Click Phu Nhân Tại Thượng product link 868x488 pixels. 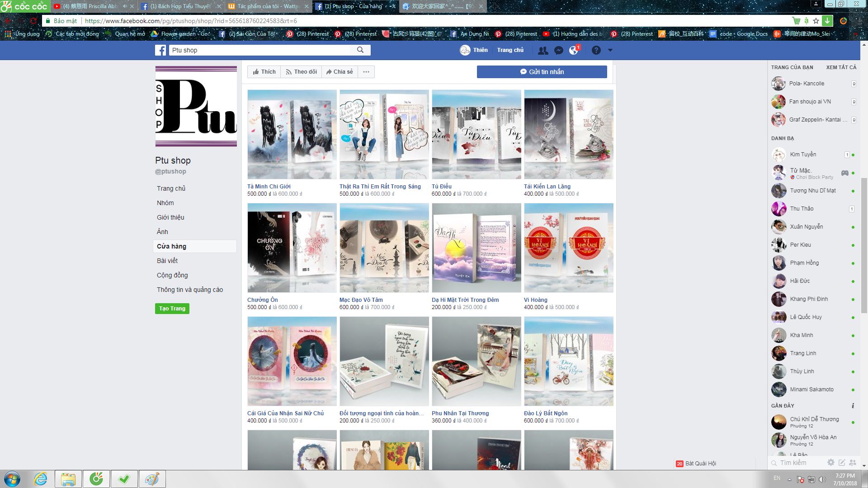(x=460, y=413)
